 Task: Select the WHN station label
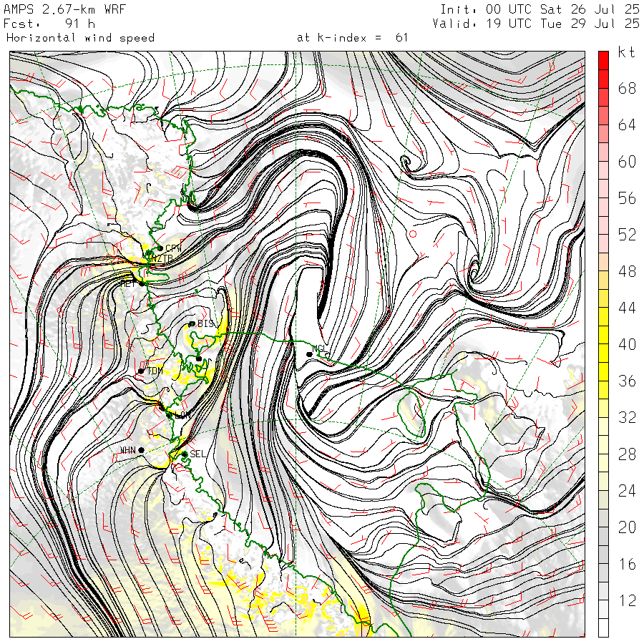coord(128,451)
